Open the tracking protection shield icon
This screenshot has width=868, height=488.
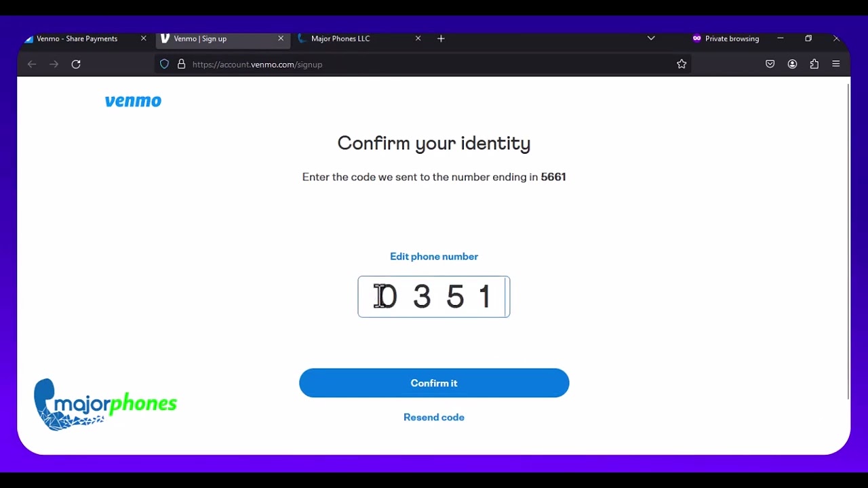point(164,64)
